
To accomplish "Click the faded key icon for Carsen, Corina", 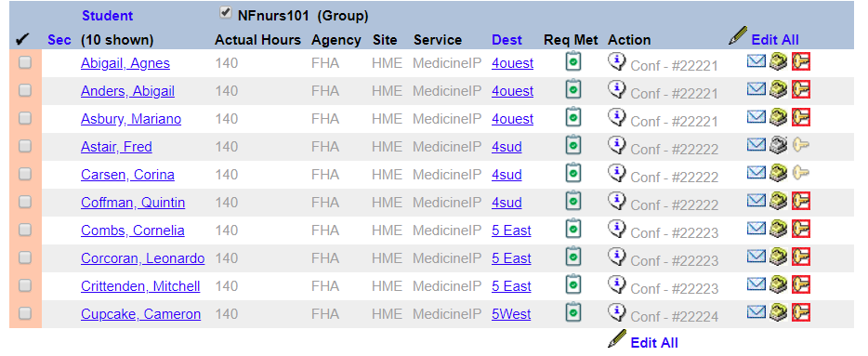I will tap(800, 173).
